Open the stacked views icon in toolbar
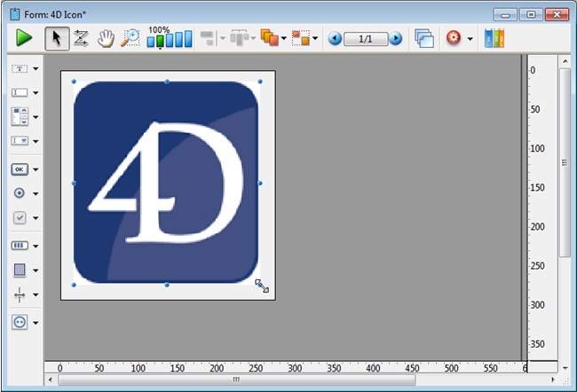Screen dimensions: 577x392 point(424,38)
